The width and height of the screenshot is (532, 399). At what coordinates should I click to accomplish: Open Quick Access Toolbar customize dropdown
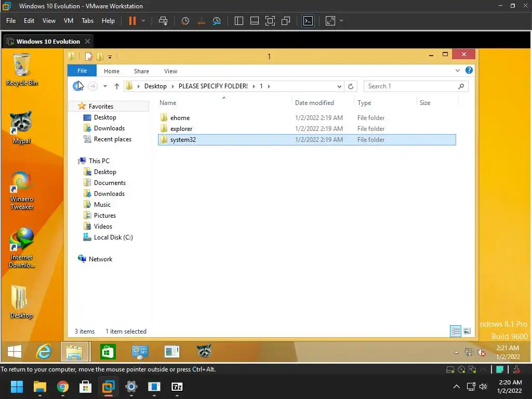[x=110, y=57]
